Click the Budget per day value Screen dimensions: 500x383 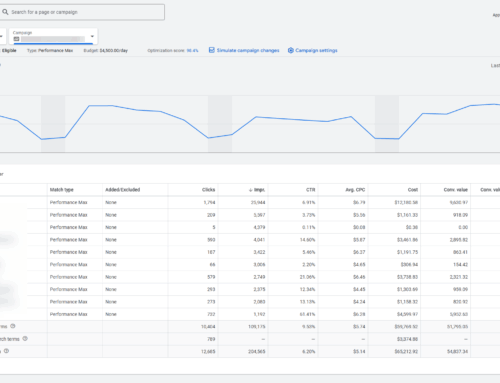click(x=114, y=51)
